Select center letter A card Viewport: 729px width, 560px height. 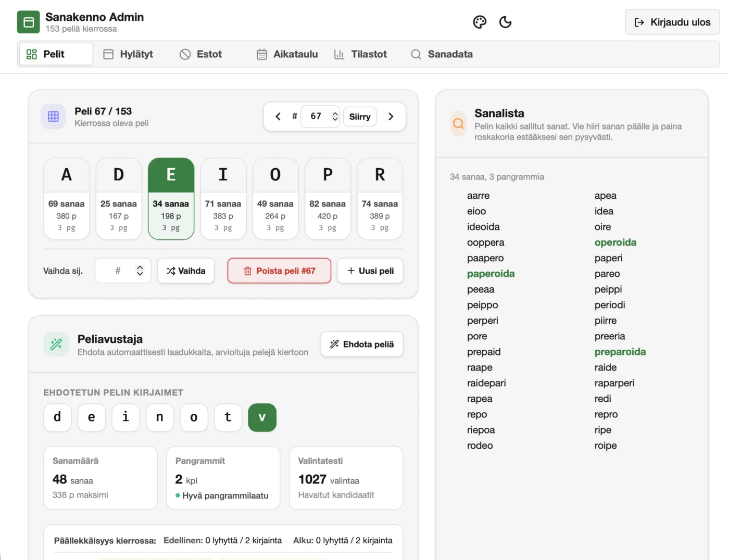coord(67,199)
